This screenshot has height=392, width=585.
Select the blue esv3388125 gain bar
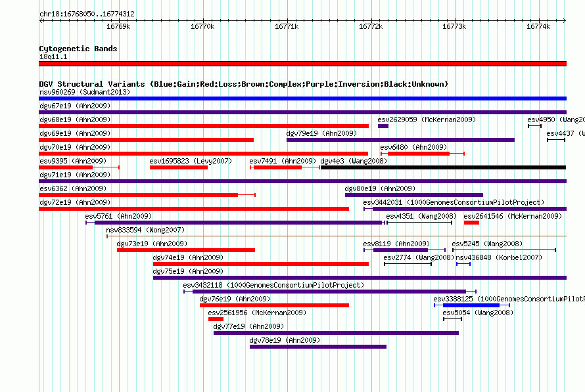click(471, 305)
